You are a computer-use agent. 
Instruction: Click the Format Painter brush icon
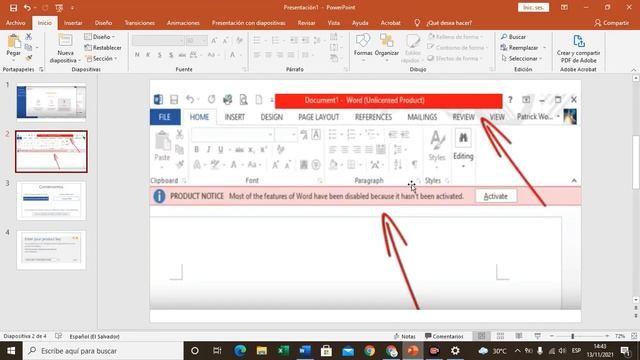coord(29,58)
